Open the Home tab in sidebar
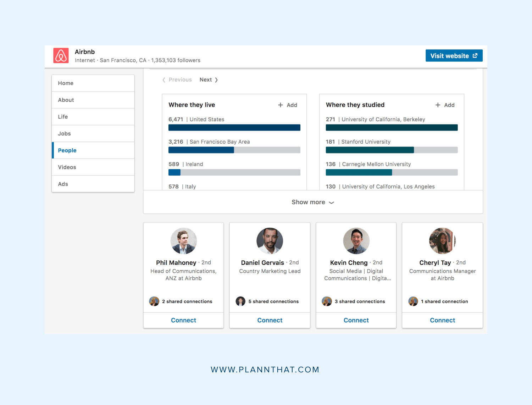The image size is (532, 405). point(93,83)
